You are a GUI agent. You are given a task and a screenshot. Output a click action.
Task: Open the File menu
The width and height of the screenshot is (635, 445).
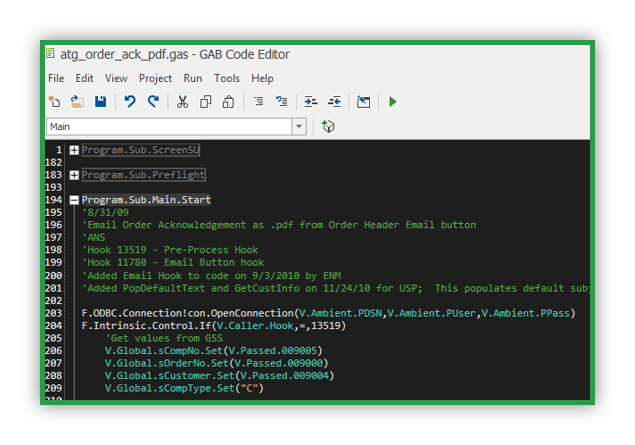(56, 78)
